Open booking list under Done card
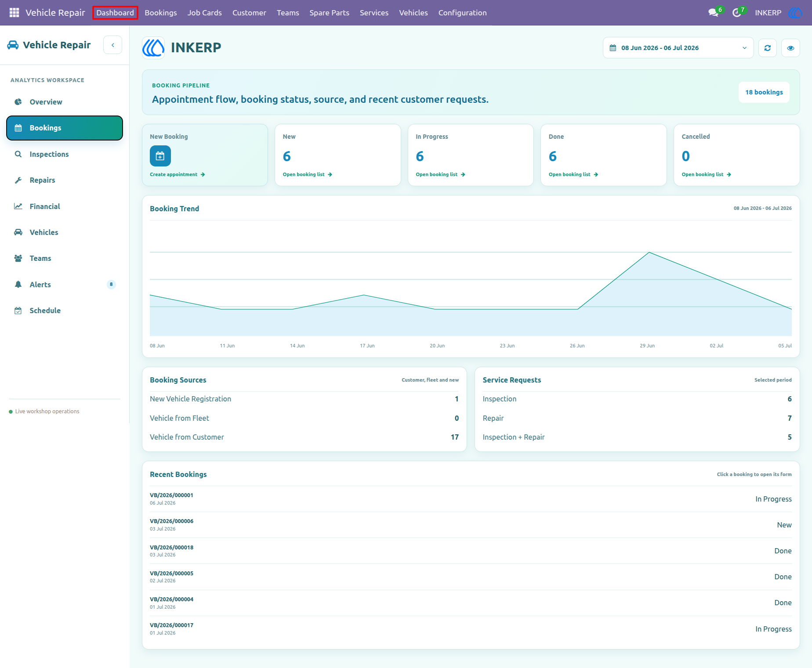 click(573, 174)
